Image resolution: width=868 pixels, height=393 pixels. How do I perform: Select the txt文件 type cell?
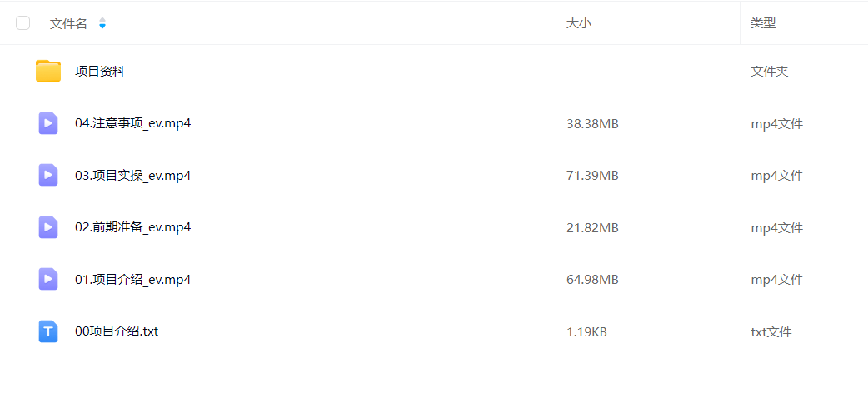pos(771,332)
